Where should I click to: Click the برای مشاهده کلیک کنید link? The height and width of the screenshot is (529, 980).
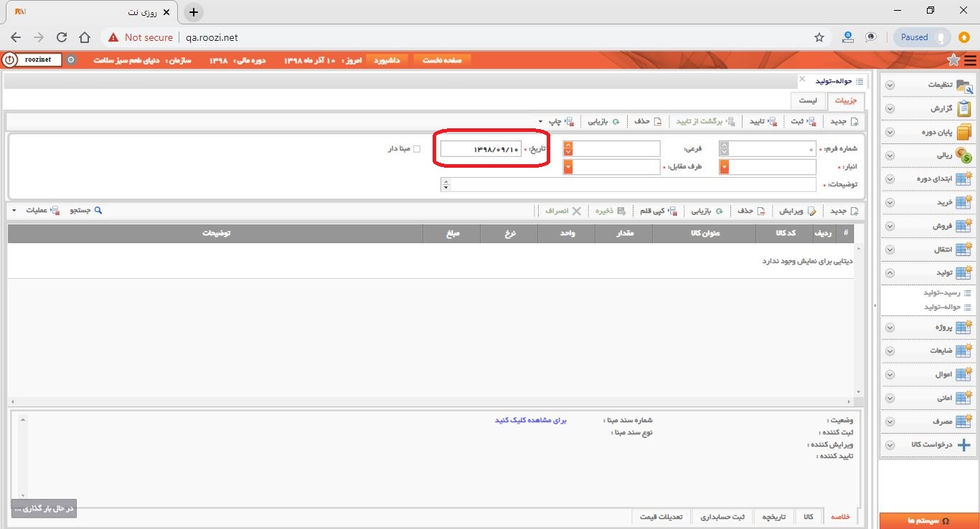click(531, 421)
